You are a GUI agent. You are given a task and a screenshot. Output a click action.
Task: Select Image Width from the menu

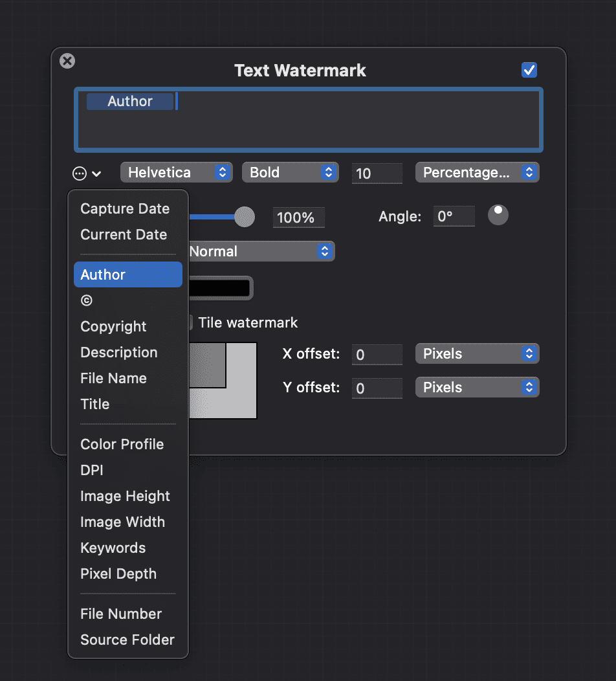pos(122,522)
